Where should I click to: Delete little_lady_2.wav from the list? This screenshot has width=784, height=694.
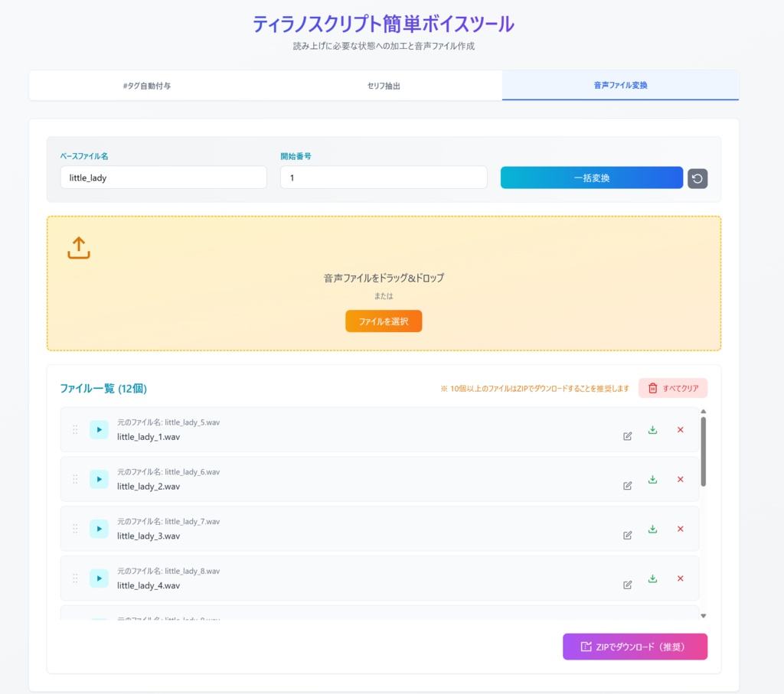[x=680, y=479]
